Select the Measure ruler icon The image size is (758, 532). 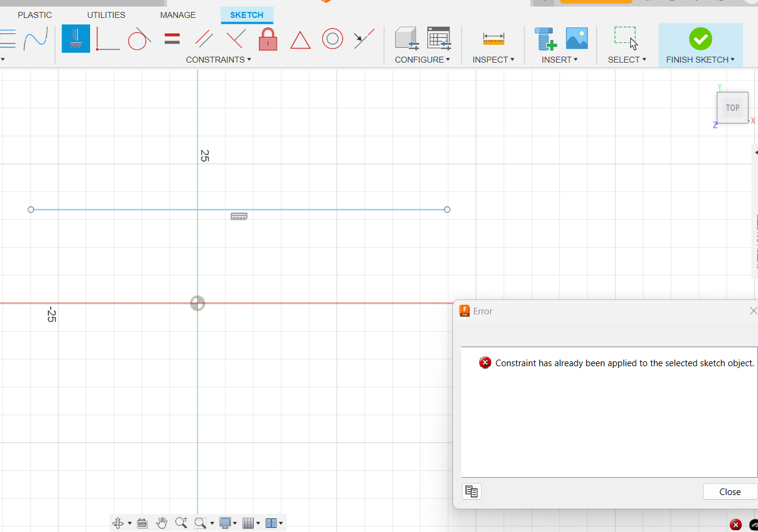[494, 39]
